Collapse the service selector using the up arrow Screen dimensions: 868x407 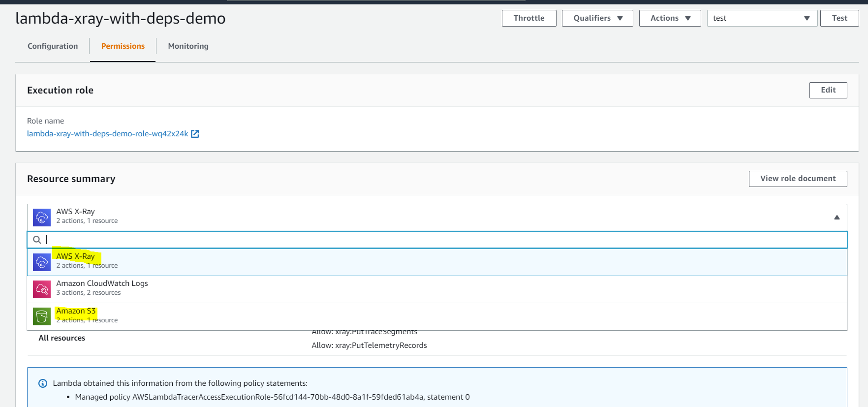tap(837, 217)
